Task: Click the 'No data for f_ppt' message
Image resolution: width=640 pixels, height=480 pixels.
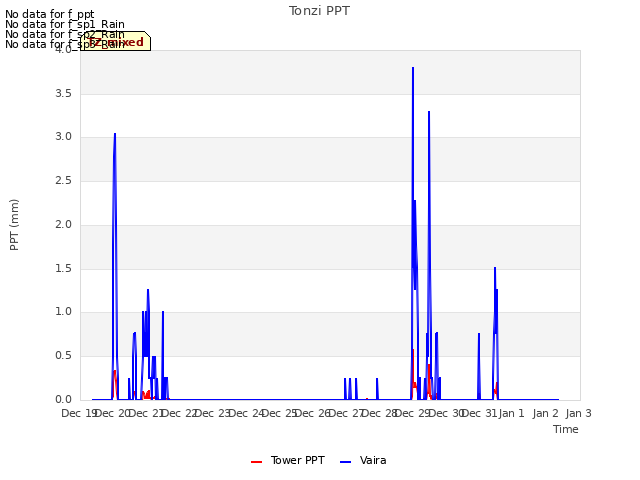Action: click(x=49, y=14)
